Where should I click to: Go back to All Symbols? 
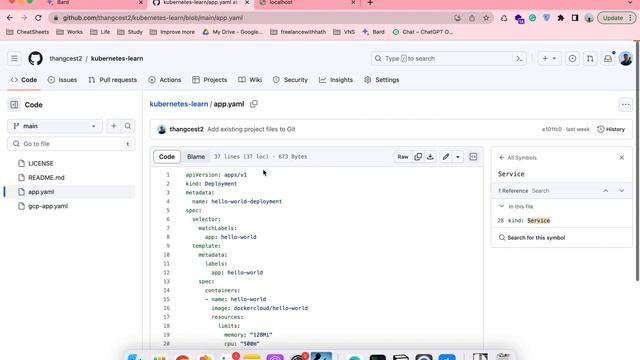[518, 158]
